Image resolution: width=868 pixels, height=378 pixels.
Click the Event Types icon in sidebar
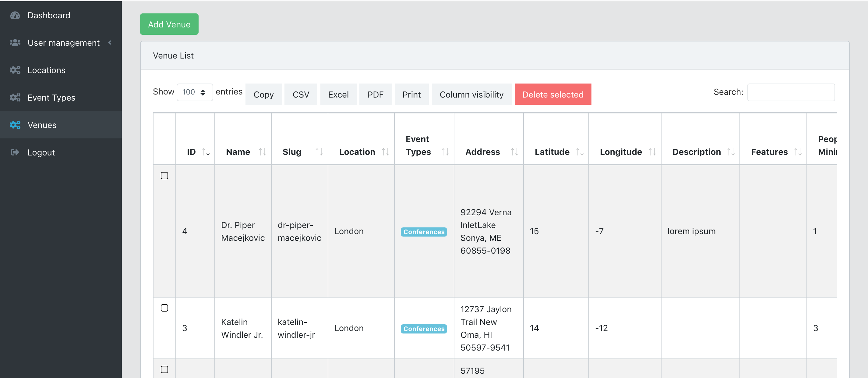coord(15,97)
